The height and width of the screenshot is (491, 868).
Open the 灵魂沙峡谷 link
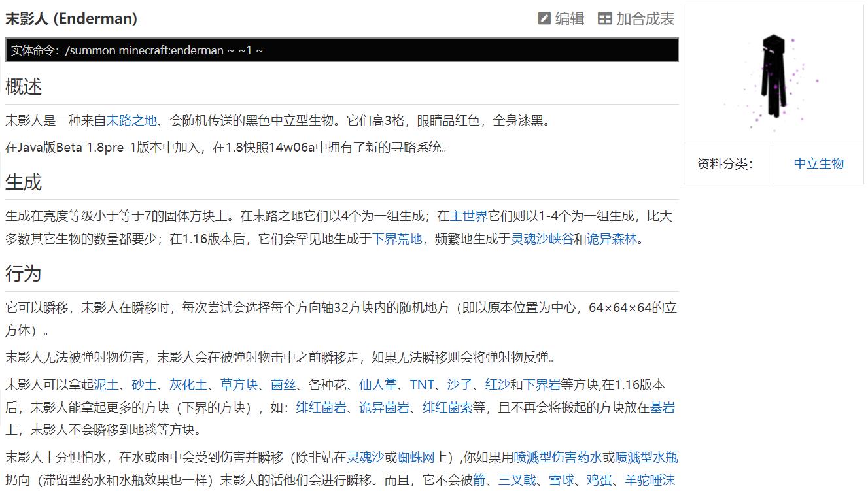542,239
